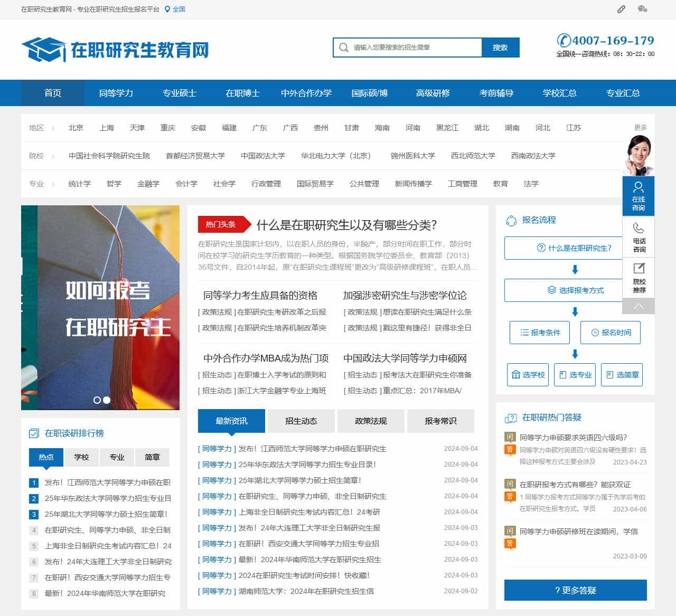676x616 pixels.
Task: Open the 中国政法大学 university link
Action: [262, 156]
